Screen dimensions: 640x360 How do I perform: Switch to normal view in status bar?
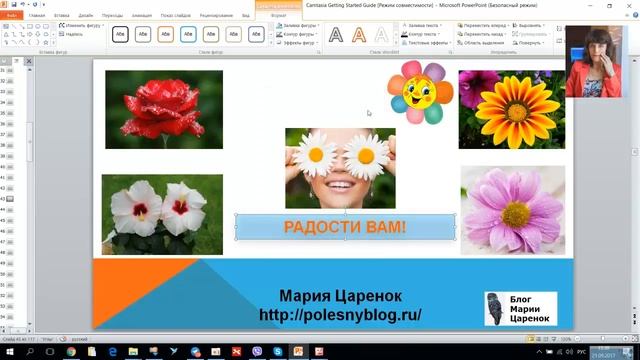[530, 339]
